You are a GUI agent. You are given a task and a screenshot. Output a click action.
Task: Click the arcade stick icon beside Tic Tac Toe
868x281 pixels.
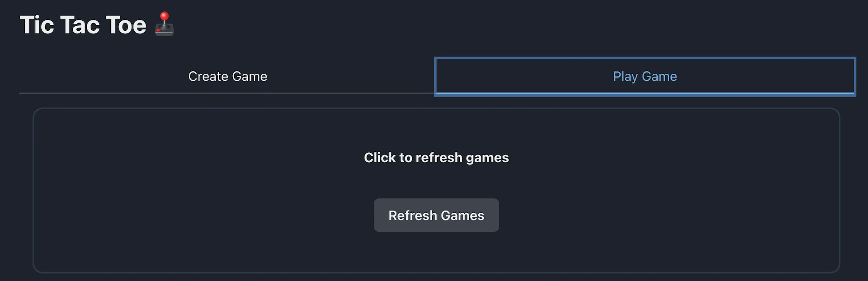click(x=165, y=23)
